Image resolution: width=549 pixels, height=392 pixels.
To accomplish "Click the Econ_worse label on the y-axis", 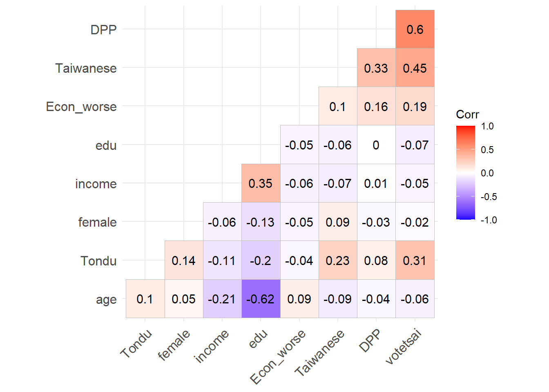I will (x=81, y=107).
